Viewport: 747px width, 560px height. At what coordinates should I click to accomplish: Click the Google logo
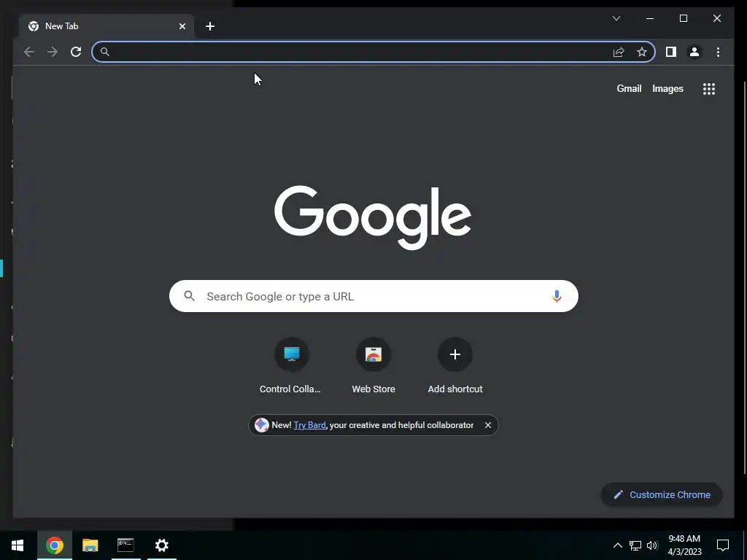pos(373,217)
